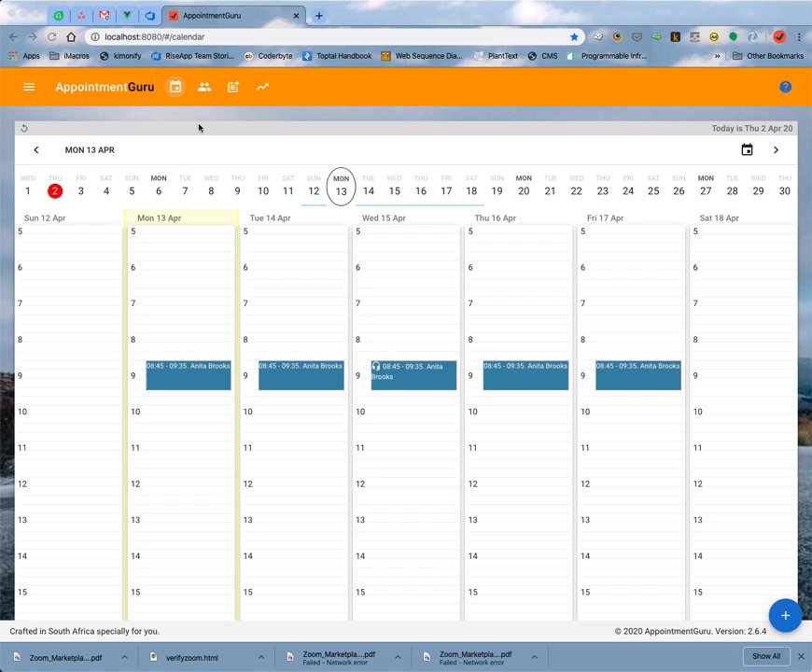Click the bookmark star in address bar

click(574, 36)
